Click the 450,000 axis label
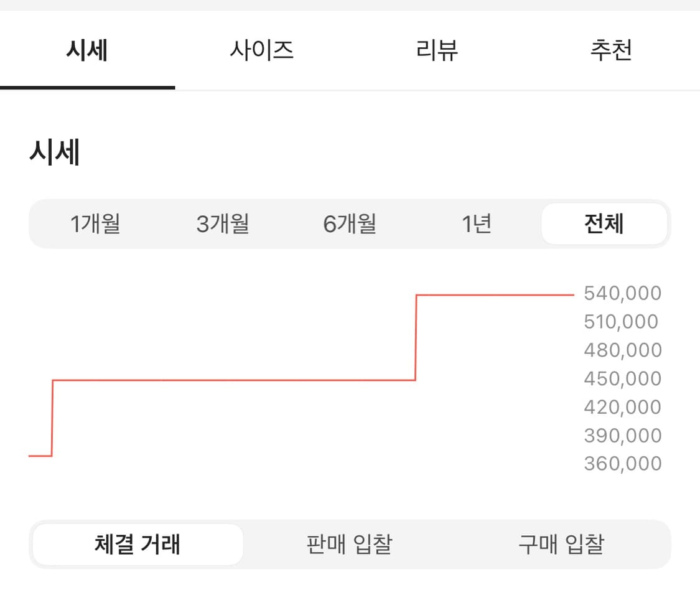Screen dimensions: 700x590 point(622,378)
